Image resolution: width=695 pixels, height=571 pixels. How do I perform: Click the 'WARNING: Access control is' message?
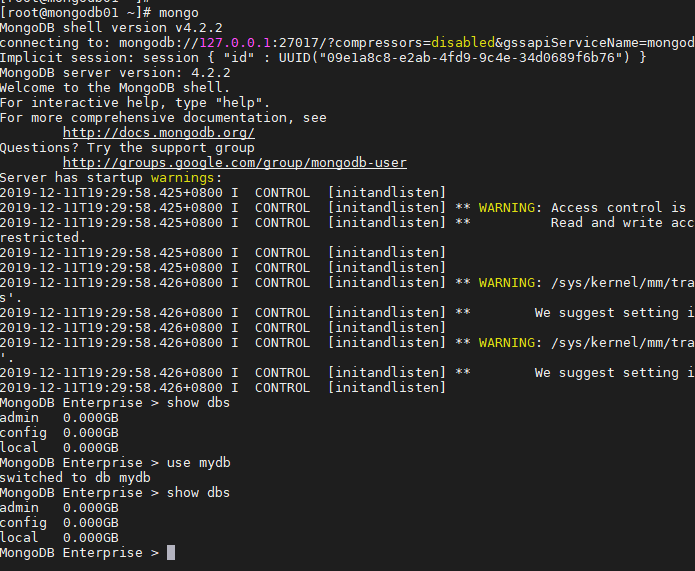(582, 207)
